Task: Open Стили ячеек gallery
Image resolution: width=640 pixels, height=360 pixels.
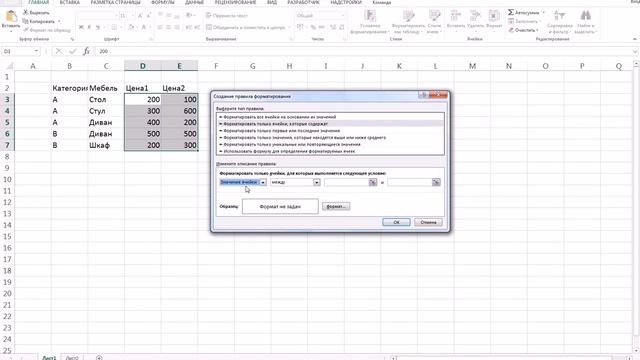Action: point(434,21)
